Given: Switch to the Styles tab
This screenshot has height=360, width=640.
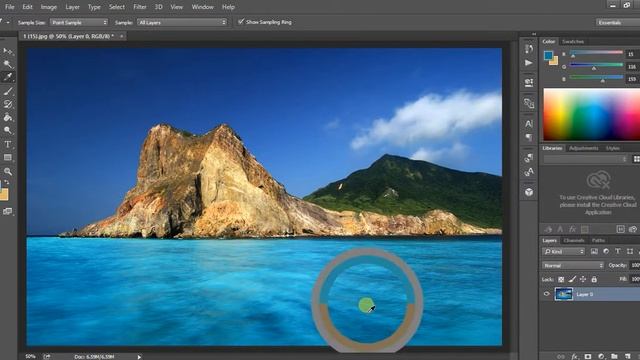Looking at the screenshot, I should [x=613, y=148].
